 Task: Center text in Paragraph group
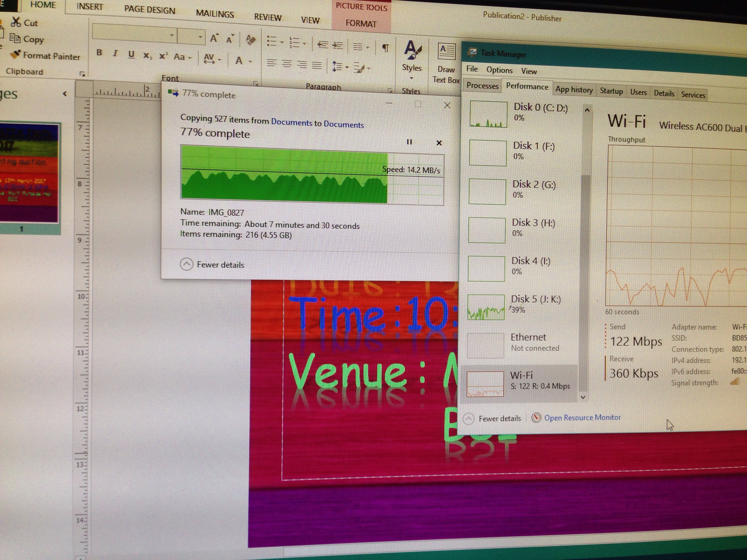pos(287,63)
